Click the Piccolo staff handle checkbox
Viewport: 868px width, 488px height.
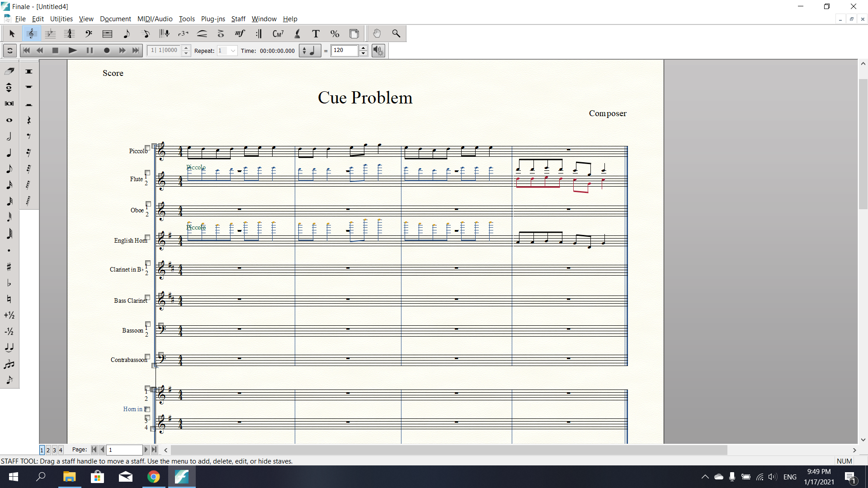tap(147, 148)
